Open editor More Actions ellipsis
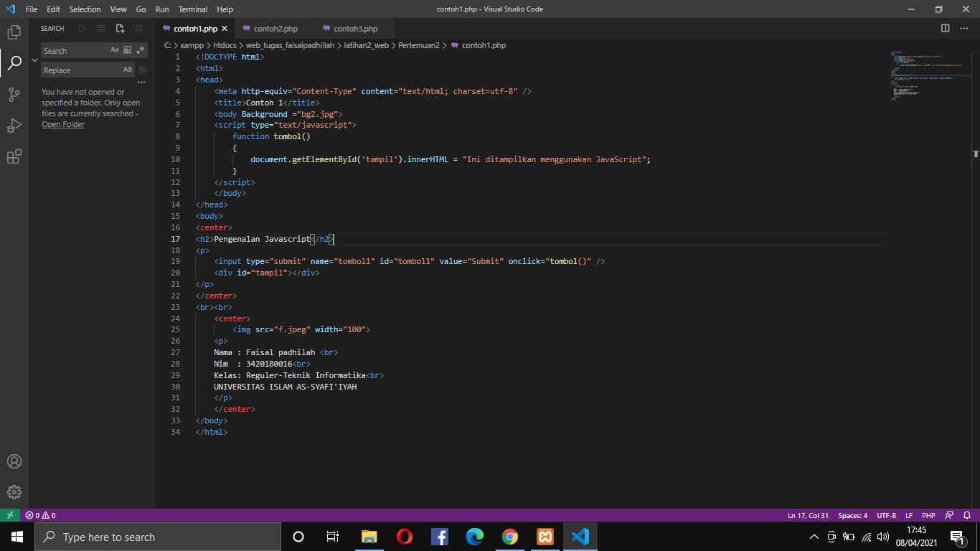Screen dimensions: 980x551 963,29
